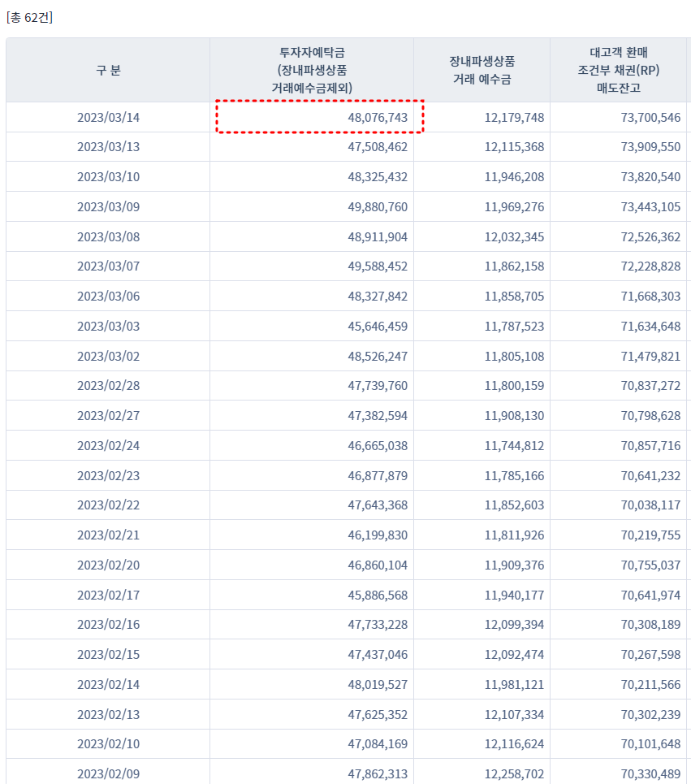This screenshot has height=784, width=691.
Task: Click the 구 분 column header
Action: [x=108, y=70]
